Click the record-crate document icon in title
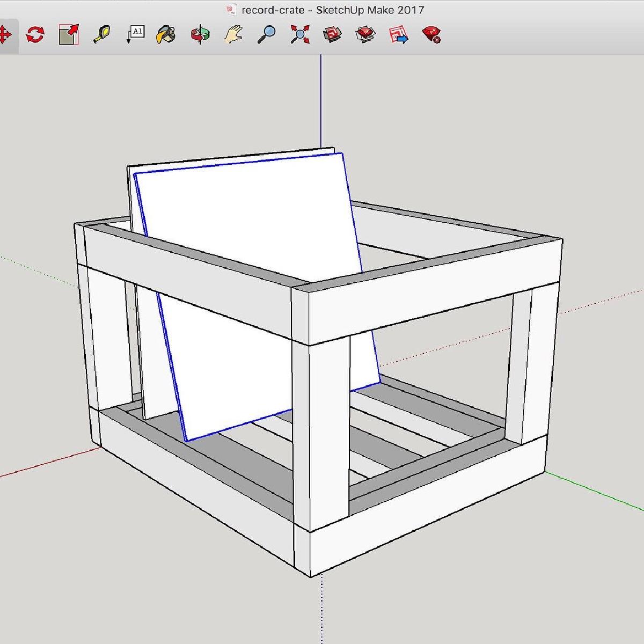 (x=231, y=9)
